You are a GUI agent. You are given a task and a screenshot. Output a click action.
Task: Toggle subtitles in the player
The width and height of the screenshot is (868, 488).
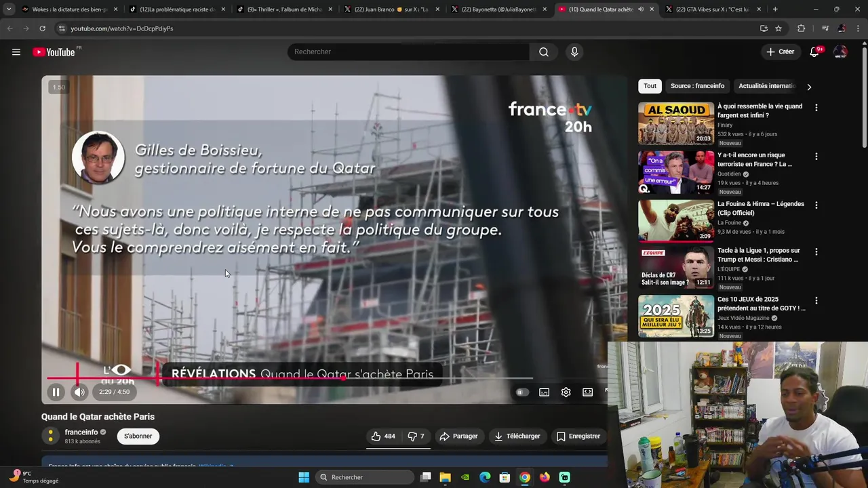point(544,392)
